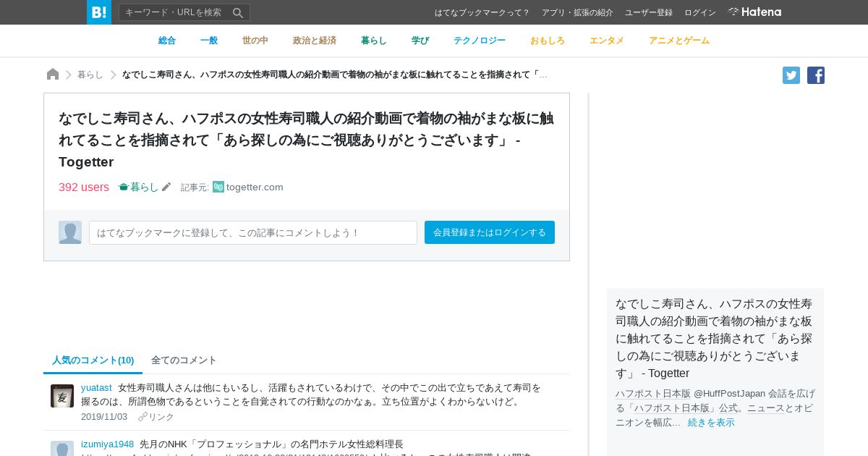Viewport: 868px width, 456px height.
Task: Open yuatast's avatar image
Action: tap(62, 396)
